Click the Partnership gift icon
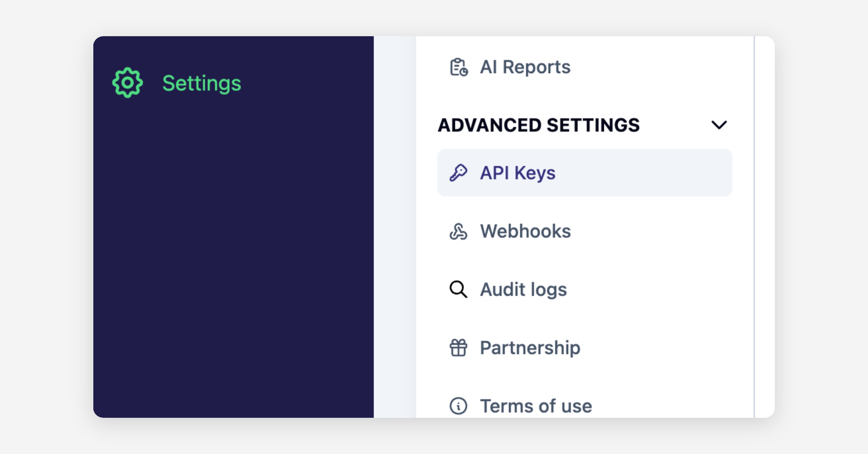Screen dimensions: 868x454 (x=458, y=348)
